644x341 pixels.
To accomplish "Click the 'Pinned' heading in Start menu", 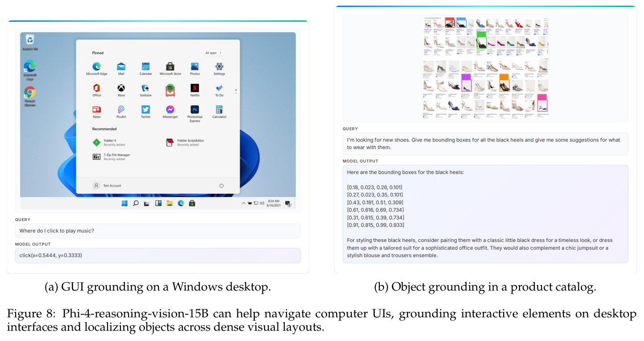I will tap(98, 53).
